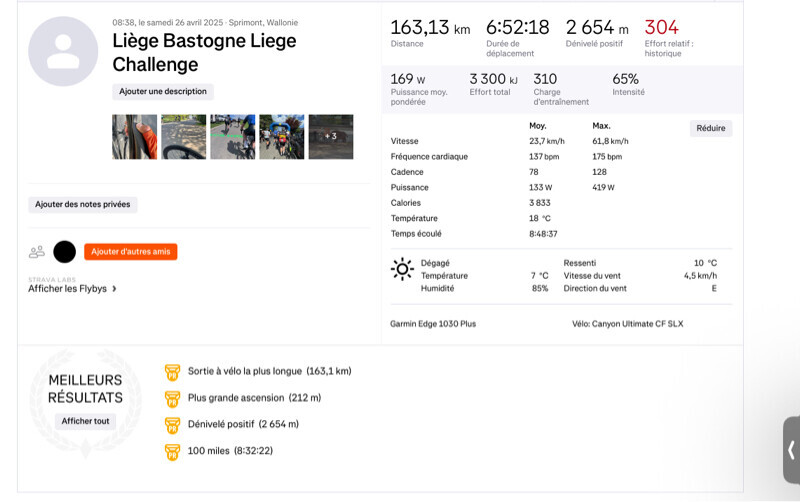Click the orange Ajouter d'autres amis button
800x502 pixels.
[130, 252]
